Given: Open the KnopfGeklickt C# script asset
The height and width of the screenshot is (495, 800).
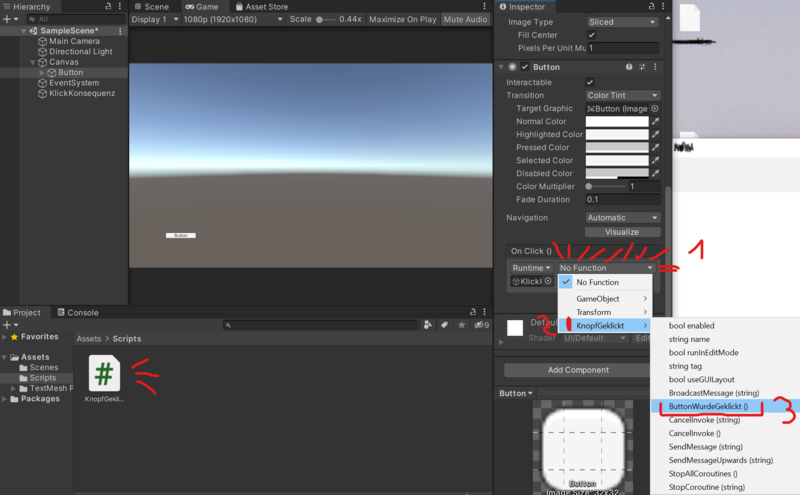Looking at the screenshot, I should pos(104,374).
